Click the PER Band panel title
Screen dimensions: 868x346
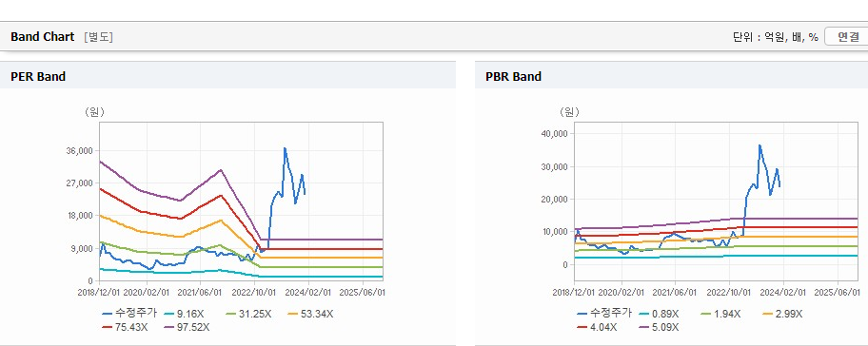click(38, 77)
